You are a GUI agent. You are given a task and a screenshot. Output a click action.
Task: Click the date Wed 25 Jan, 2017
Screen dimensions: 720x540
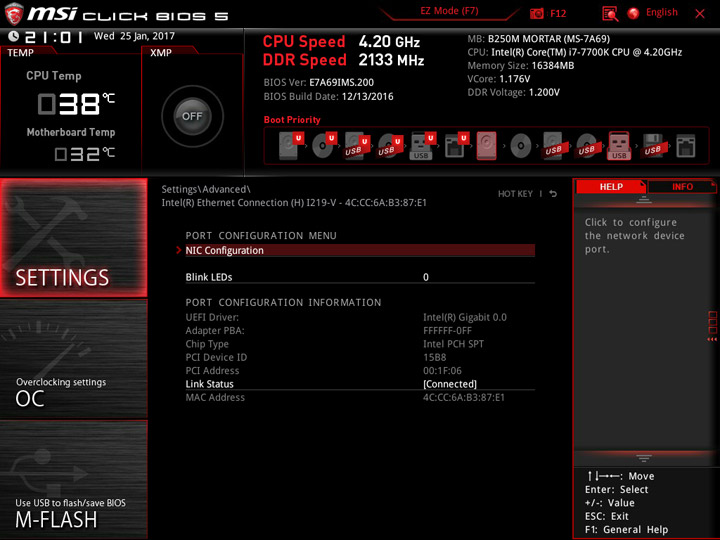[134, 36]
